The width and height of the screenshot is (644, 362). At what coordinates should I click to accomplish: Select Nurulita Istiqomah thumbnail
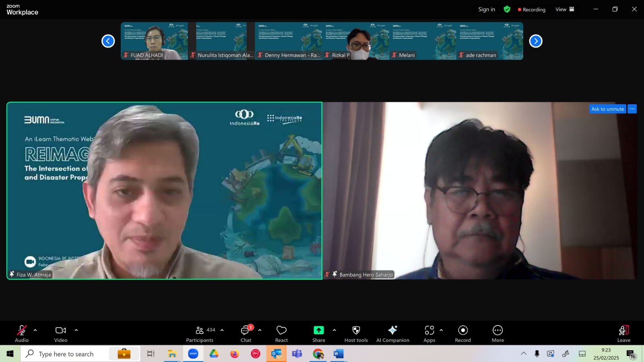[x=221, y=41]
